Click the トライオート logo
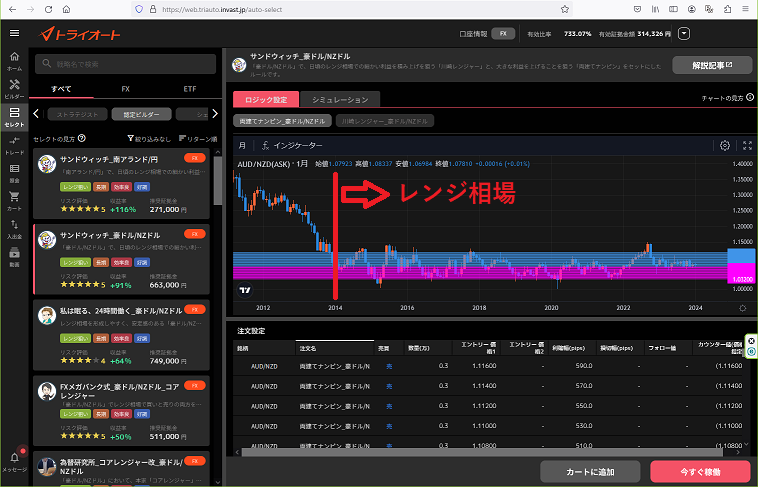Screen dimensions: 759x487 [x=79, y=34]
